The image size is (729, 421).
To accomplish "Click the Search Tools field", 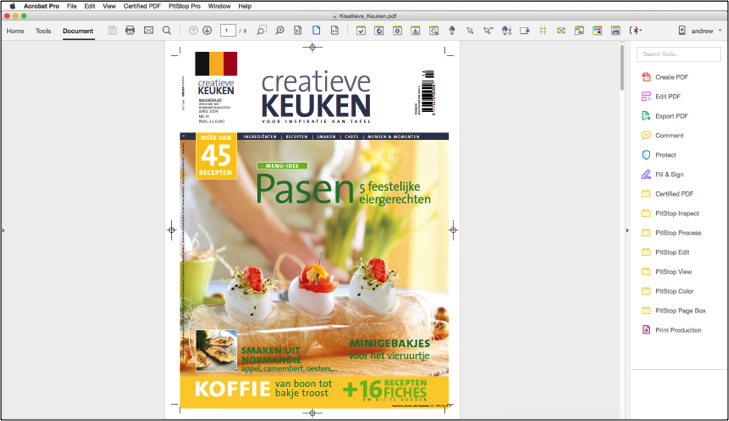I will pos(678,54).
